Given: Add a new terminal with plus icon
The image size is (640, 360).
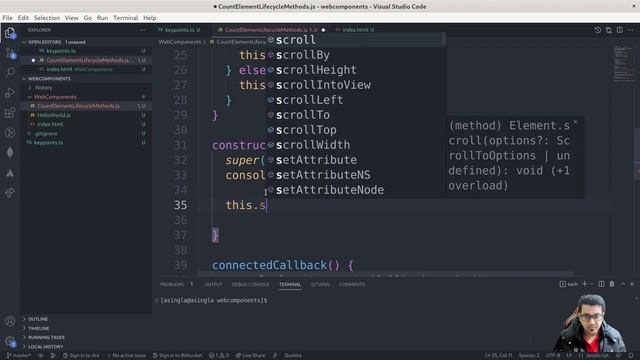Looking at the screenshot, I should (x=584, y=284).
